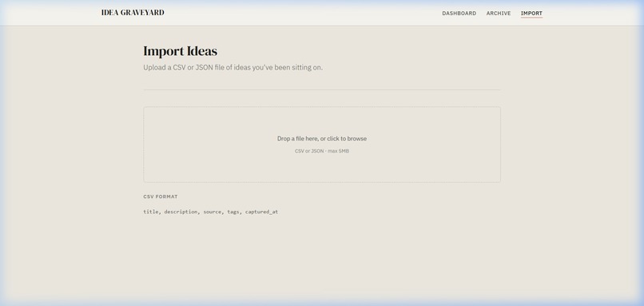Select the Import nav item

click(x=531, y=13)
